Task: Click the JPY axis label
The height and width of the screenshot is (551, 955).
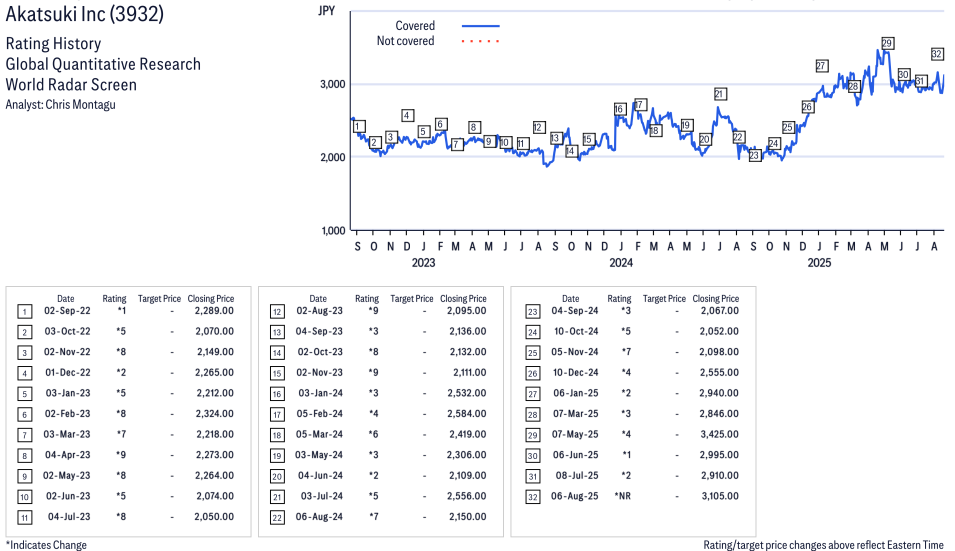Action: 326,11
